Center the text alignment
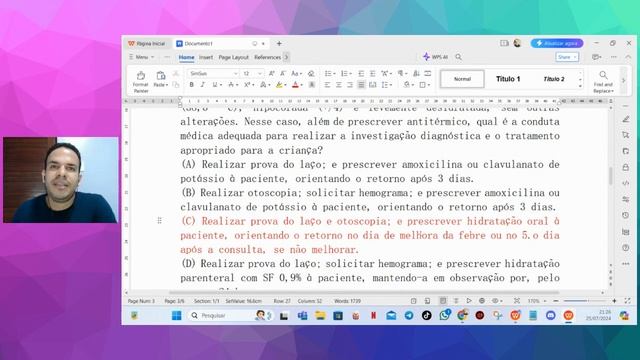Screen dimensions: 640x360 click(x=338, y=85)
